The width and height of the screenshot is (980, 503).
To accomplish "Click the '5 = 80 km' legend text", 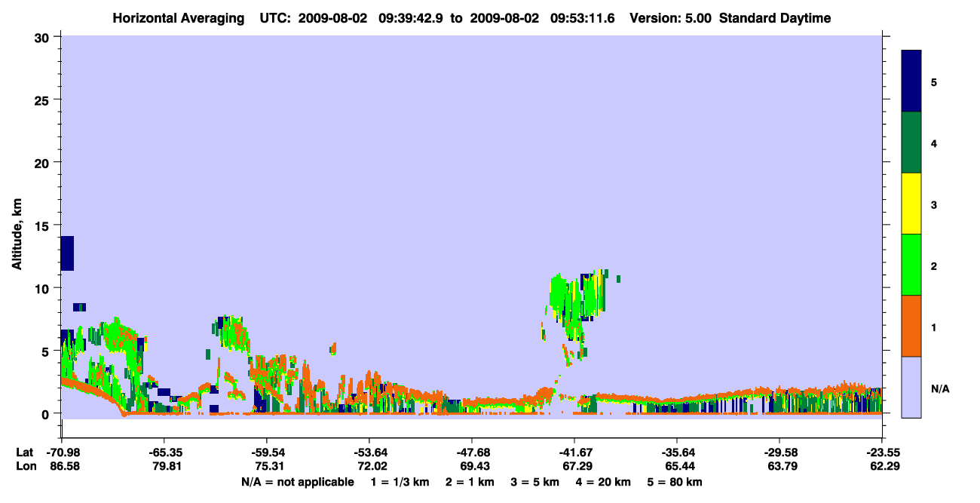I will click(675, 482).
